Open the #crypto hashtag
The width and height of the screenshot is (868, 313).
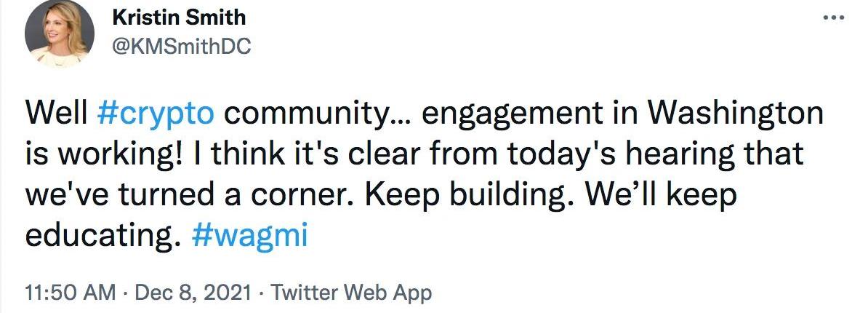pyautogui.click(x=156, y=115)
